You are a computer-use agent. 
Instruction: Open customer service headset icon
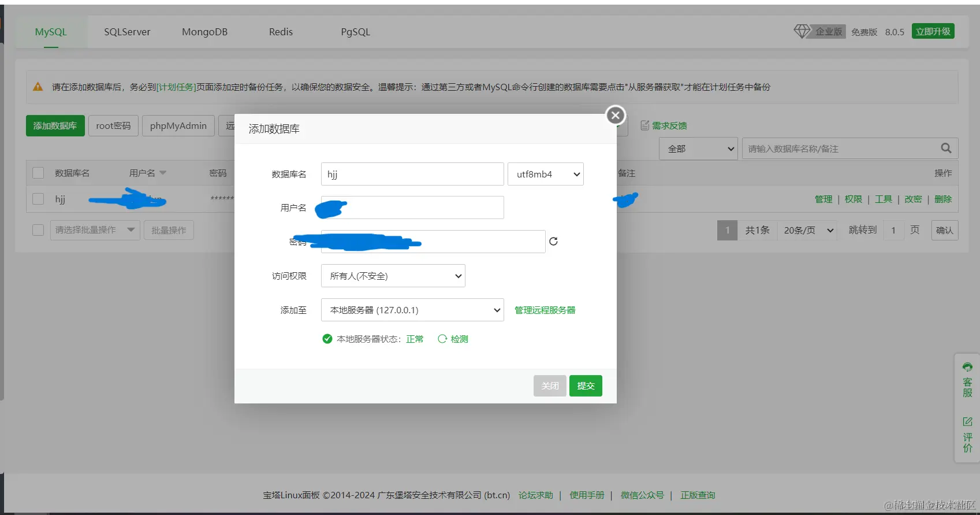coord(967,367)
